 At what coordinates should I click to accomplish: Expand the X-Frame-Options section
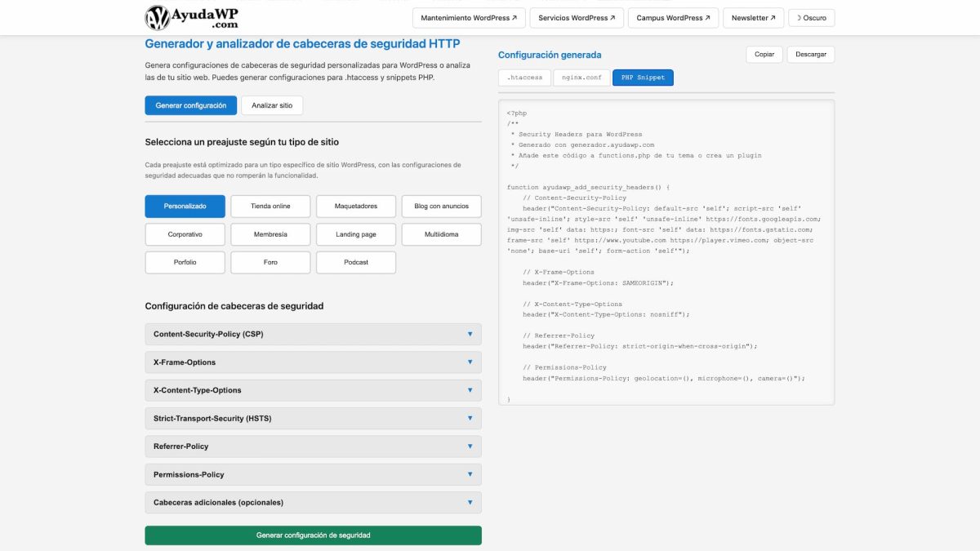313,362
